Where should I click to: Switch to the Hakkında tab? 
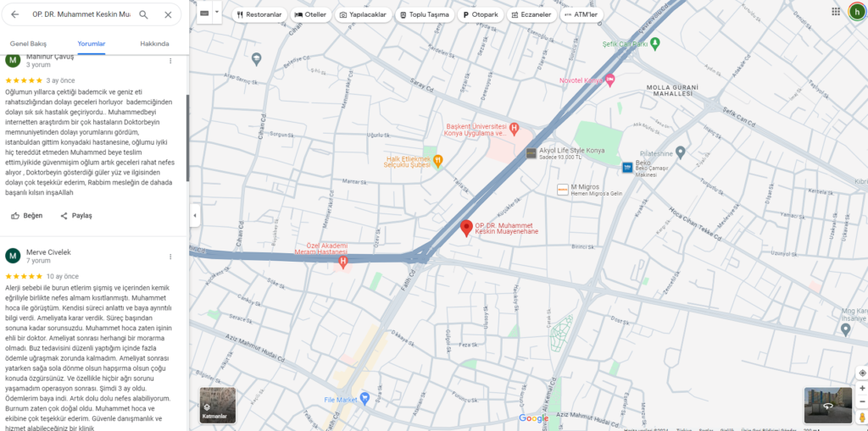pyautogui.click(x=154, y=44)
